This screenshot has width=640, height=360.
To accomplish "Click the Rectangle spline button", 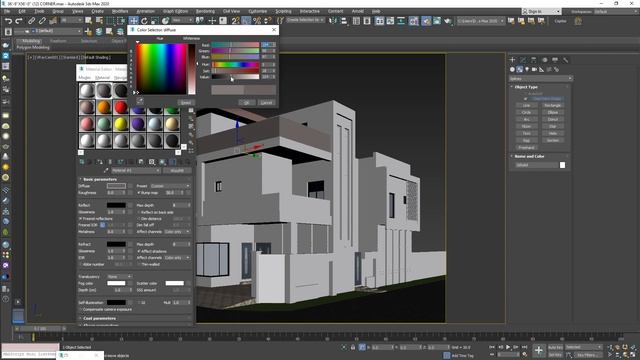I will click(553, 105).
